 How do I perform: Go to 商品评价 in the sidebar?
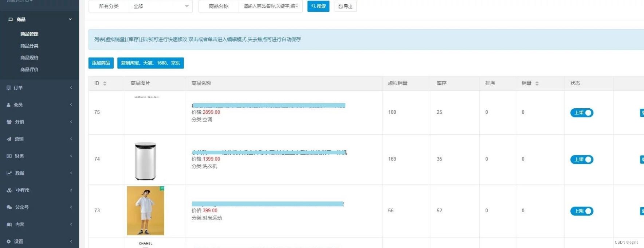29,70
